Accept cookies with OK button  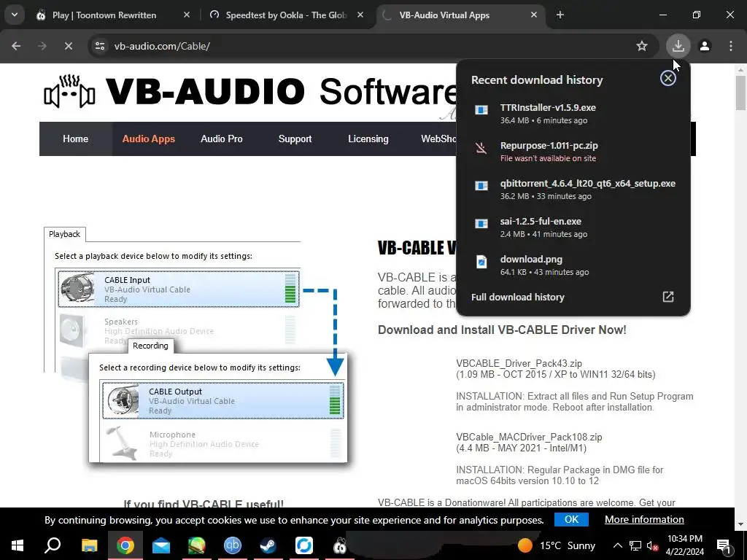pyautogui.click(x=571, y=519)
